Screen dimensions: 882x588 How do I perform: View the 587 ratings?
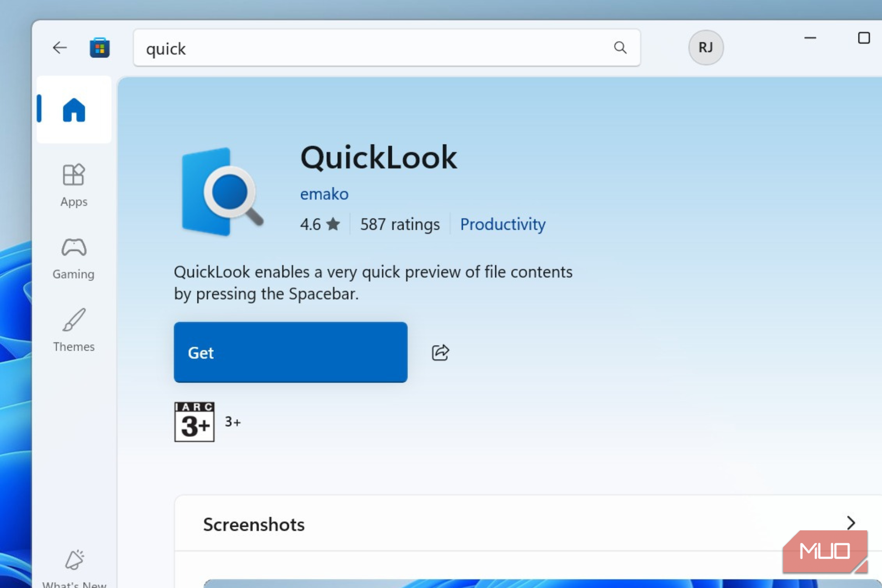[399, 224]
